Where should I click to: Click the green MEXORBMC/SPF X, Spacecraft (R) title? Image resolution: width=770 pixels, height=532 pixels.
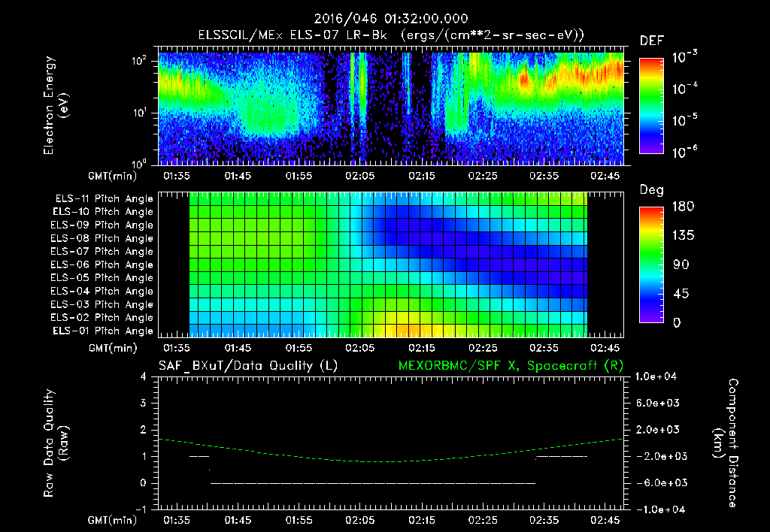click(511, 366)
